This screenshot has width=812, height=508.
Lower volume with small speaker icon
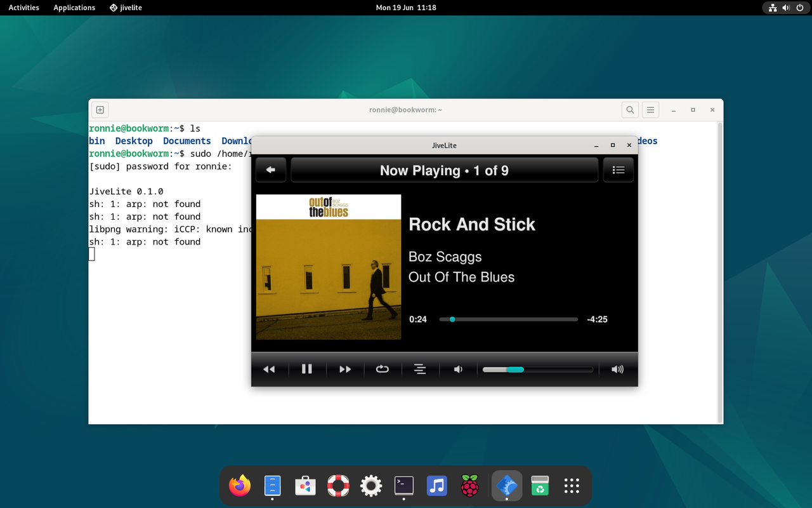pyautogui.click(x=458, y=369)
